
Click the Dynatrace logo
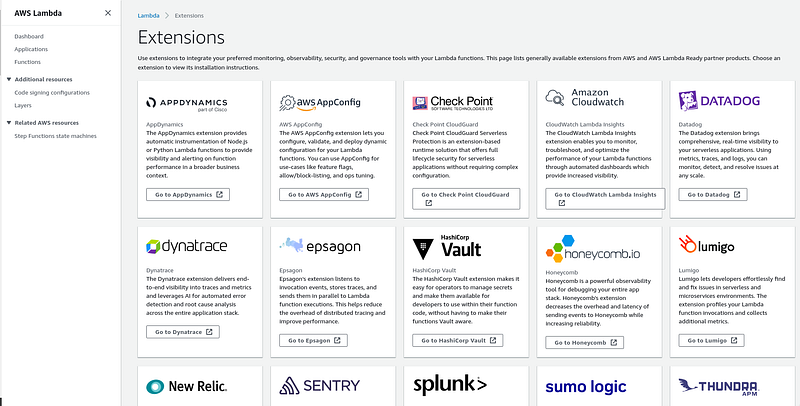(x=187, y=246)
